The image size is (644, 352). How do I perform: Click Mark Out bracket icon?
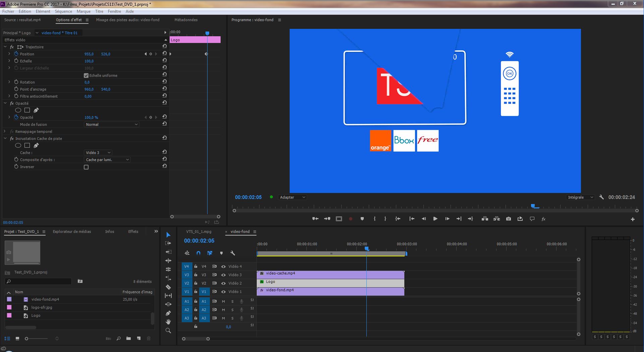pos(385,219)
